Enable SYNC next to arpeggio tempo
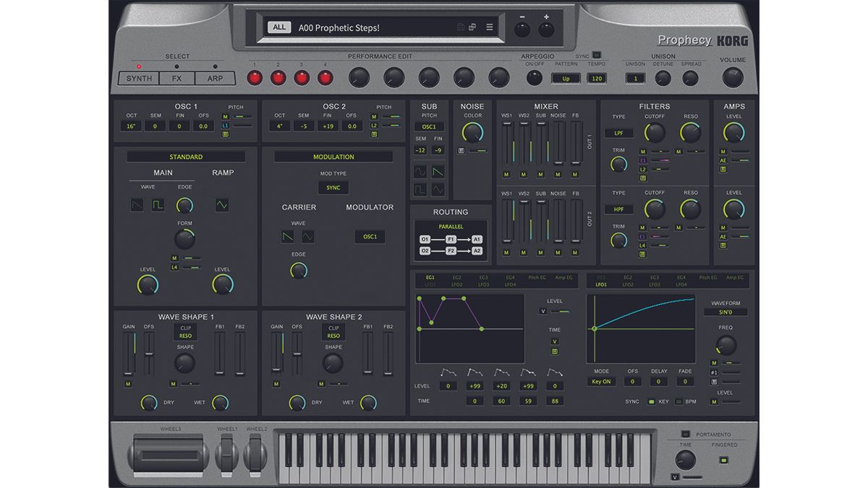This screenshot has height=488, width=868. point(595,53)
